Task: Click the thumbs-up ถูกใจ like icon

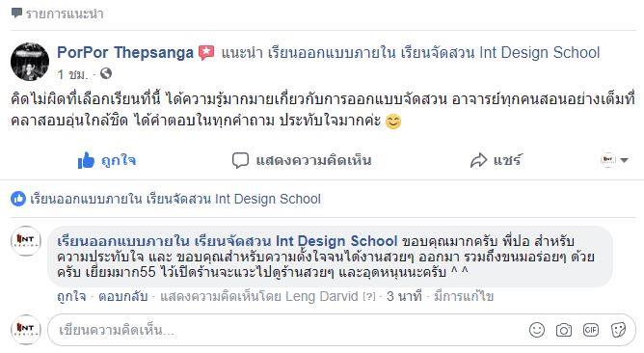Action: (86, 160)
